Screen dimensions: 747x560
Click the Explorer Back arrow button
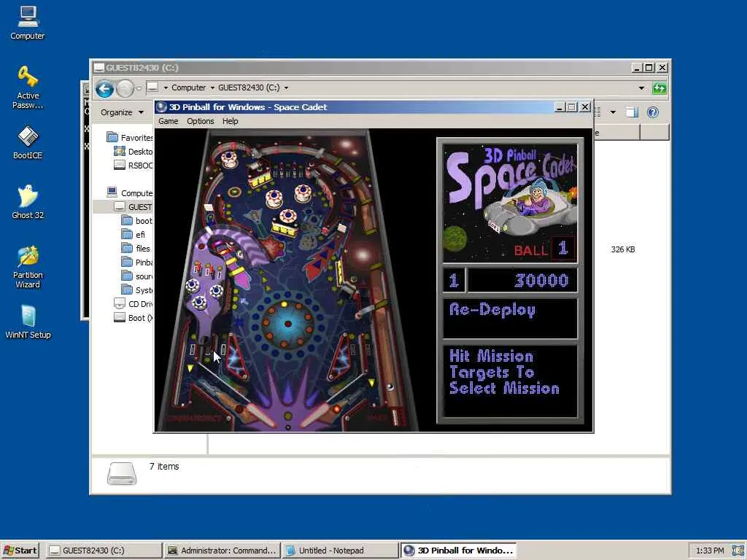[104, 88]
